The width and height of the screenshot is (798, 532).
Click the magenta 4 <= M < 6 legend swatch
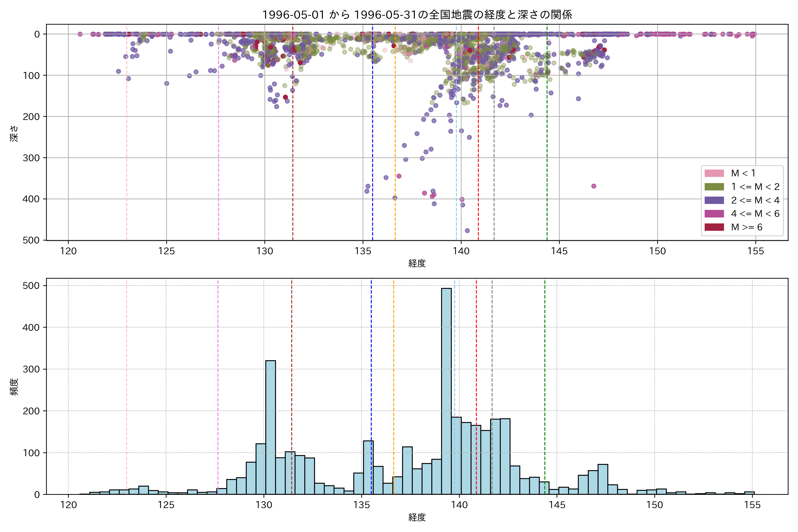pos(714,213)
